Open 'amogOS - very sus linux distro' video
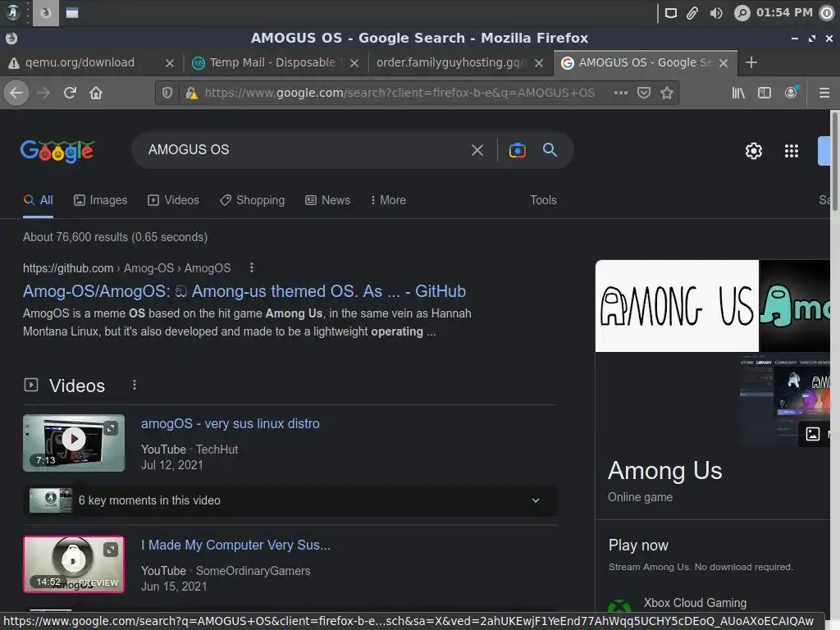This screenshot has width=840, height=630. coord(231,424)
